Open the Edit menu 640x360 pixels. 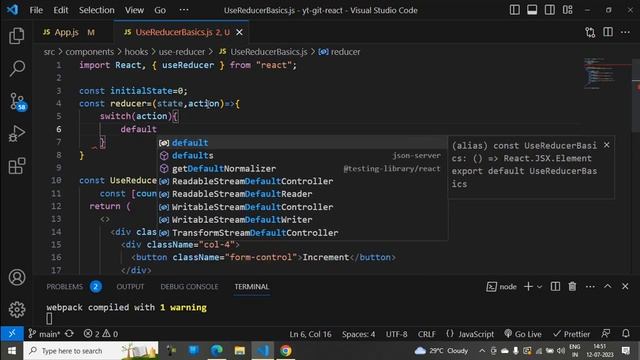[60, 10]
